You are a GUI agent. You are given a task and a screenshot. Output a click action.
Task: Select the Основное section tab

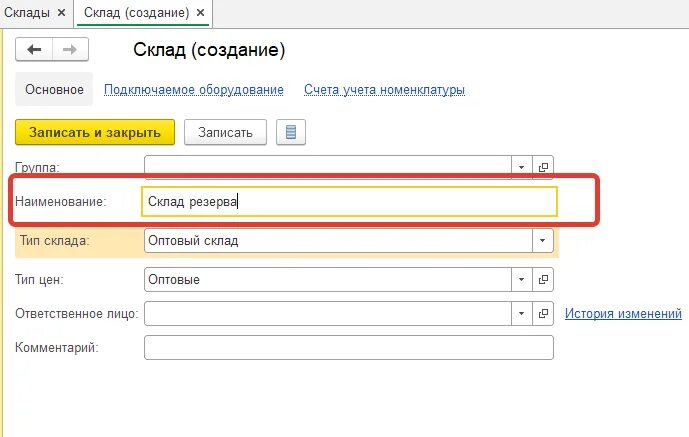(x=54, y=89)
